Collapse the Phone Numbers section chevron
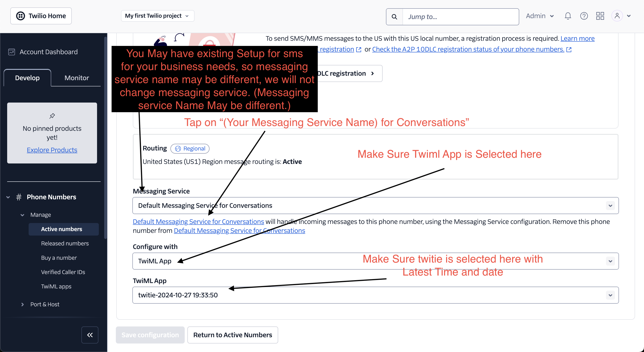 8,197
